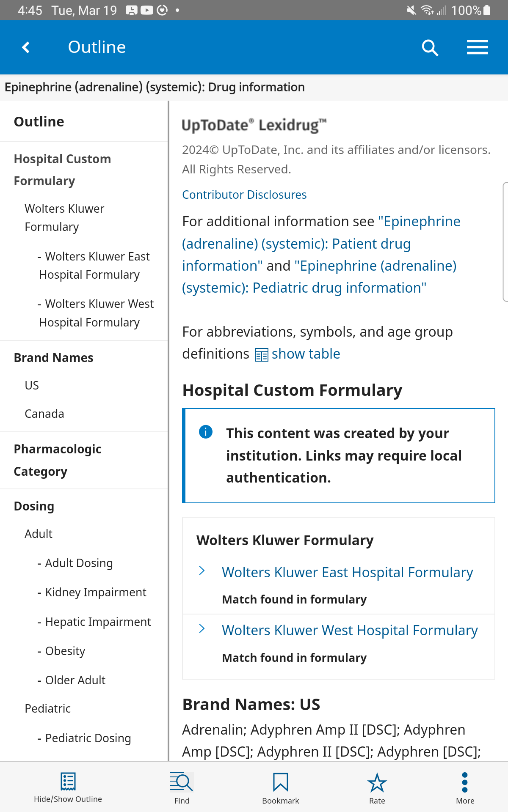This screenshot has width=508, height=812.
Task: Expand Wolters Kluwer West Hospital Formulary chevron
Action: click(x=202, y=629)
